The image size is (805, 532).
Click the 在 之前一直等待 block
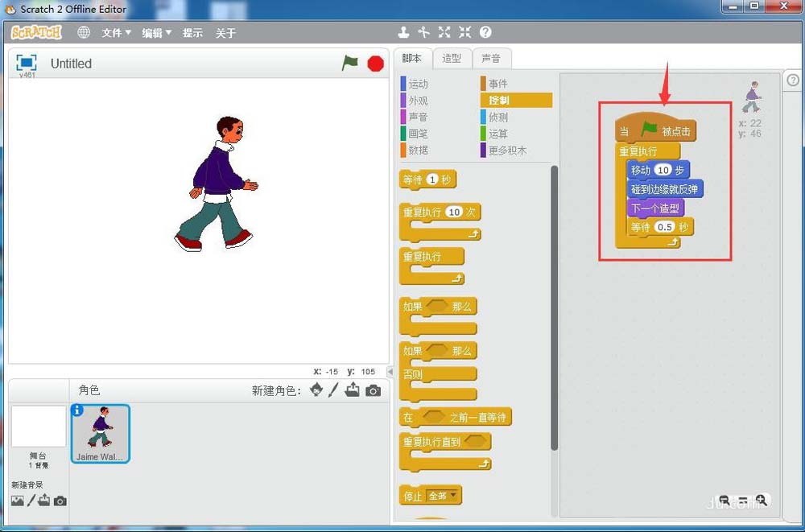tap(456, 417)
